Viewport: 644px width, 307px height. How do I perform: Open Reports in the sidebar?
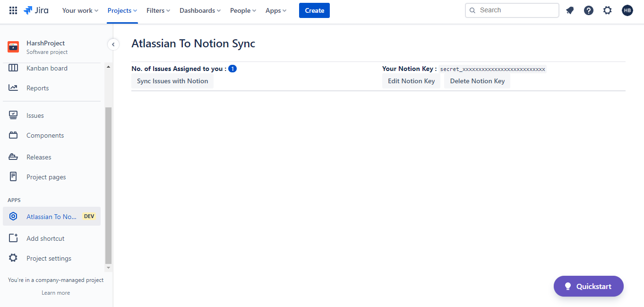click(52, 88)
